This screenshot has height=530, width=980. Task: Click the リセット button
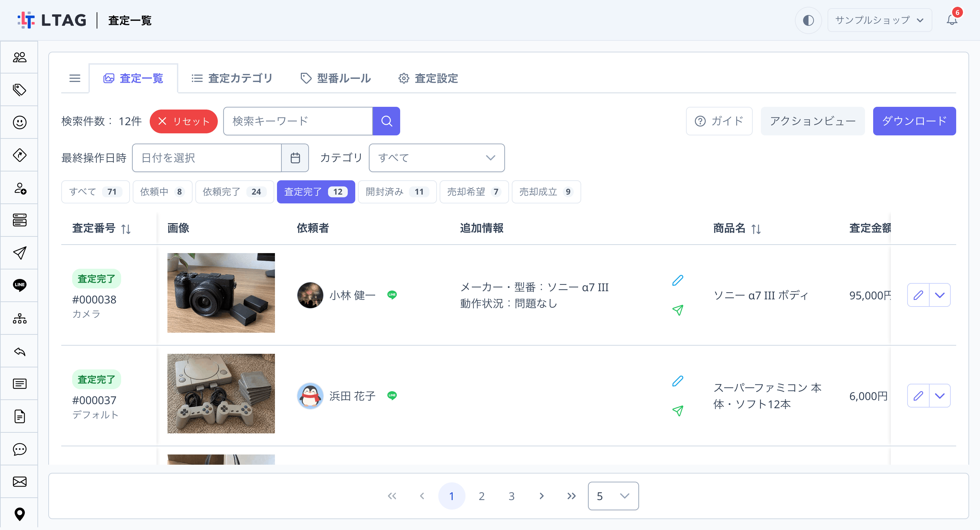pyautogui.click(x=183, y=121)
